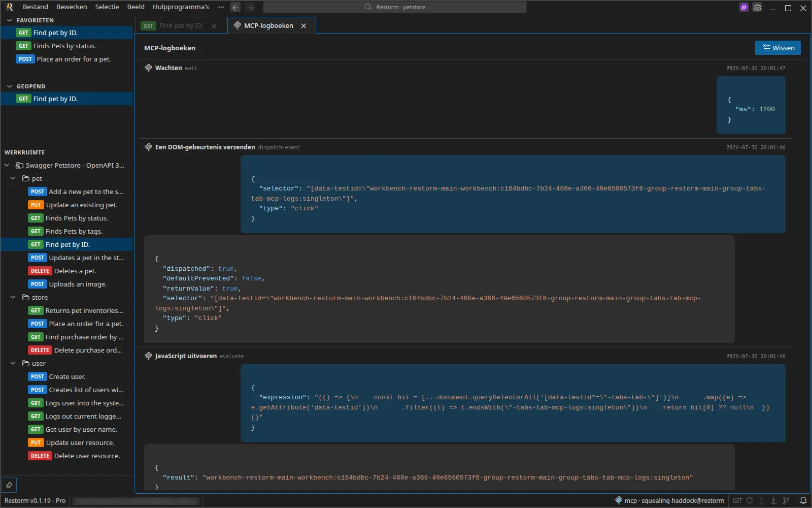
Task: Open DELETE Delete purchase order request
Action: (66, 350)
